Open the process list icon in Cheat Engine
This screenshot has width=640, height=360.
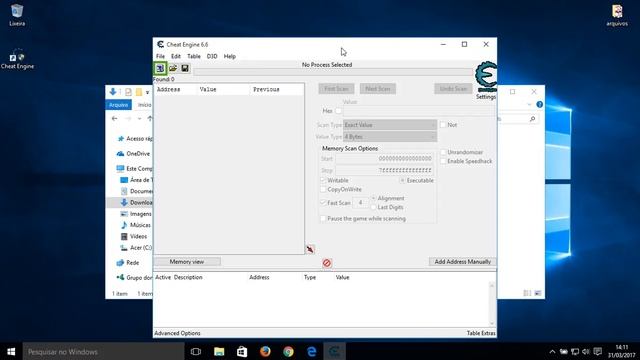click(160, 68)
